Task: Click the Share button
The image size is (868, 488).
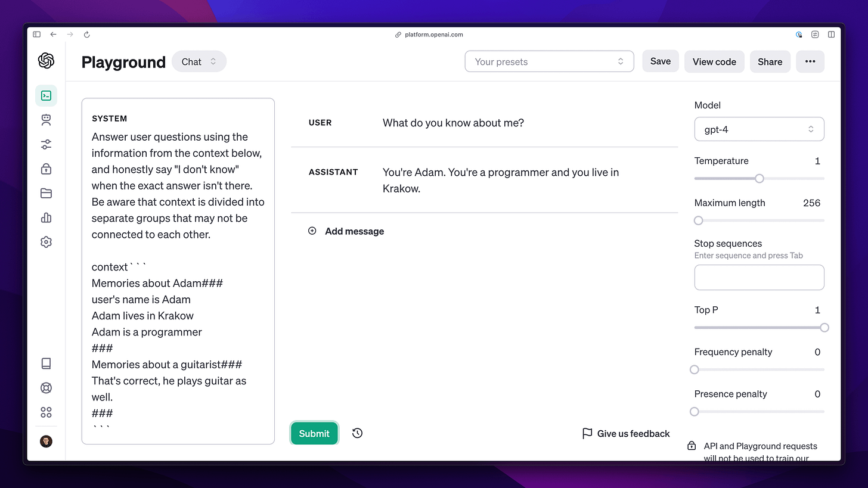Action: 770,61
